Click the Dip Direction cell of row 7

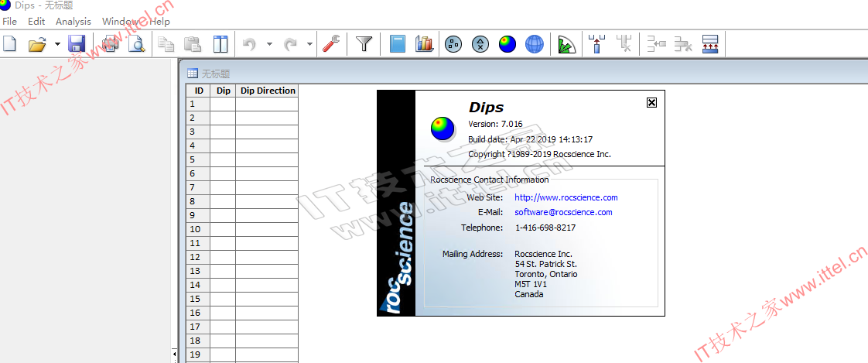[268, 187]
